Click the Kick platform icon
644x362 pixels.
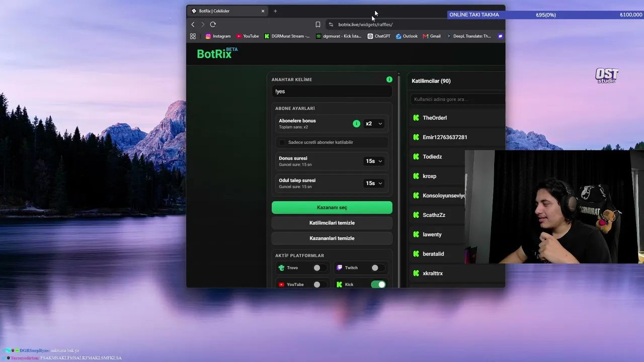tap(339, 285)
